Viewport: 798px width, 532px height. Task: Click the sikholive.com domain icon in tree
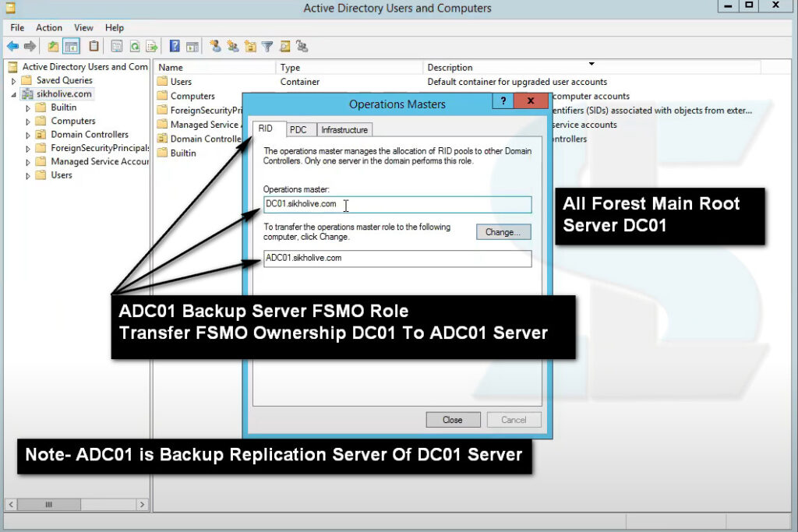27,94
